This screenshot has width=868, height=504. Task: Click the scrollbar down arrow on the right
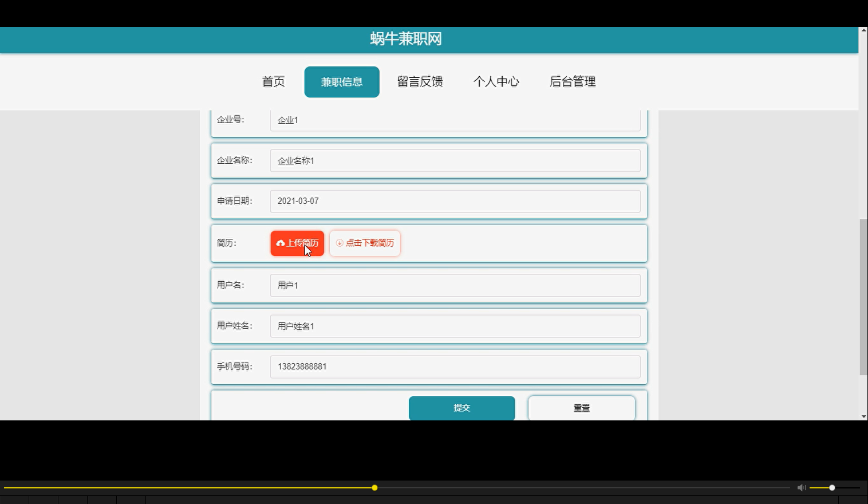863,416
